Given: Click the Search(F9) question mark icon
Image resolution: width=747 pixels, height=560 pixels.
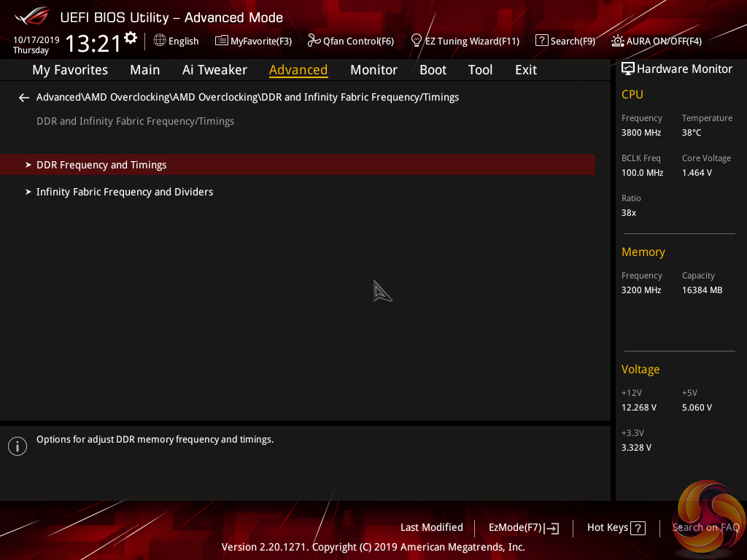Looking at the screenshot, I should 542,41.
